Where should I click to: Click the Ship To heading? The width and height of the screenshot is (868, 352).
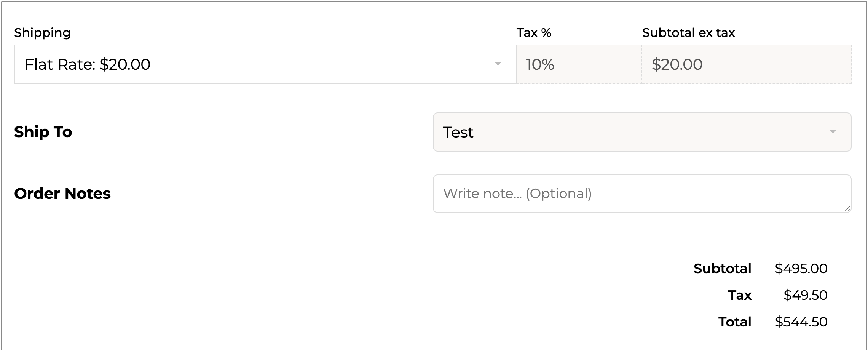pyautogui.click(x=43, y=132)
